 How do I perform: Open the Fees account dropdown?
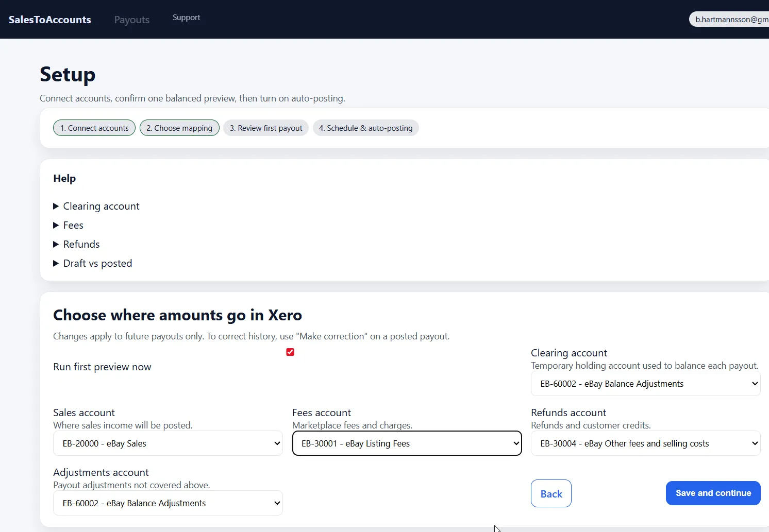click(x=407, y=443)
